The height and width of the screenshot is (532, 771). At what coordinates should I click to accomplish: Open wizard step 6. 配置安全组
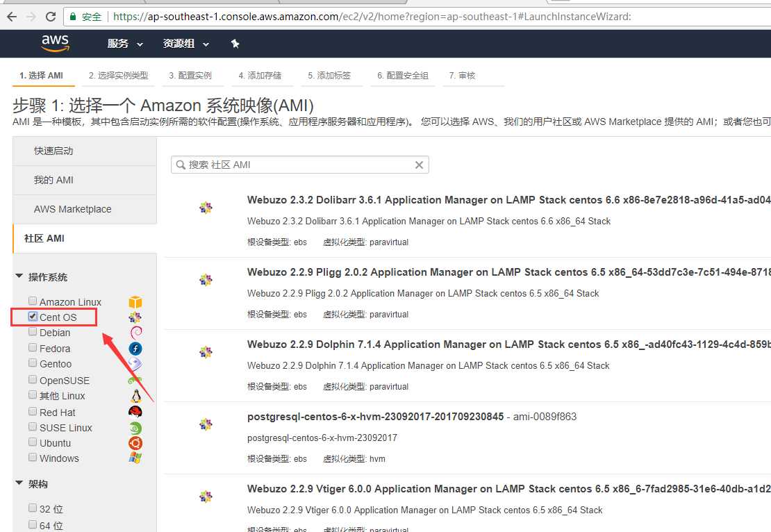tap(403, 76)
